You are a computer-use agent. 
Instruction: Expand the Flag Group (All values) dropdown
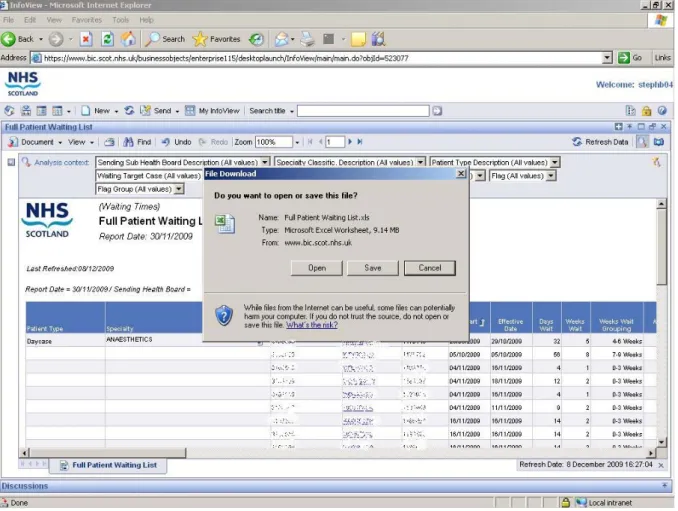click(179, 189)
